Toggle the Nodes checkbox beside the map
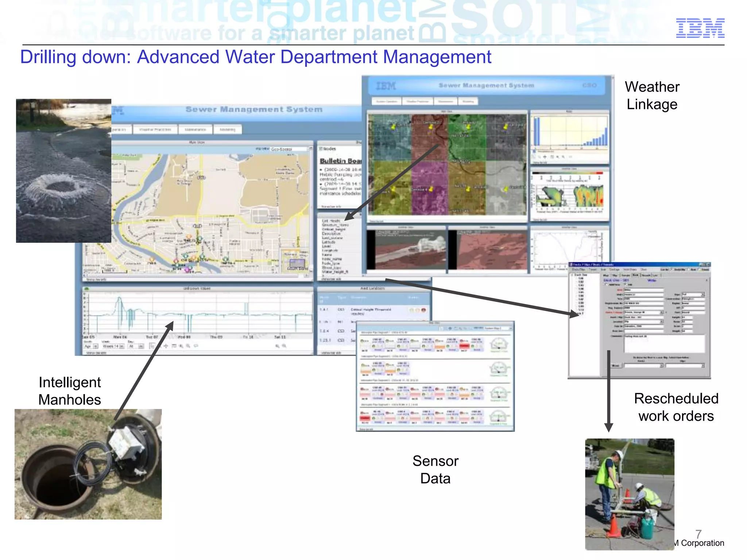The width and height of the screenshot is (747, 560). [321, 149]
